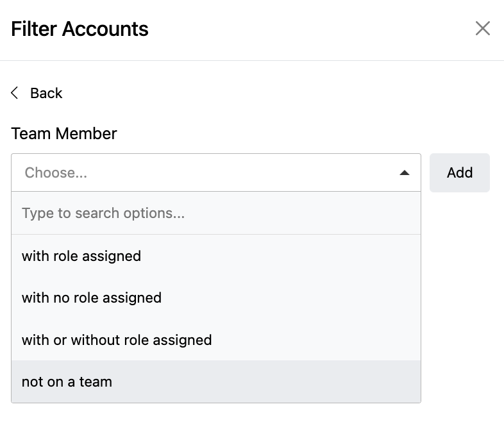Click the back chevron arrow icon
504x436 pixels.
click(x=15, y=93)
